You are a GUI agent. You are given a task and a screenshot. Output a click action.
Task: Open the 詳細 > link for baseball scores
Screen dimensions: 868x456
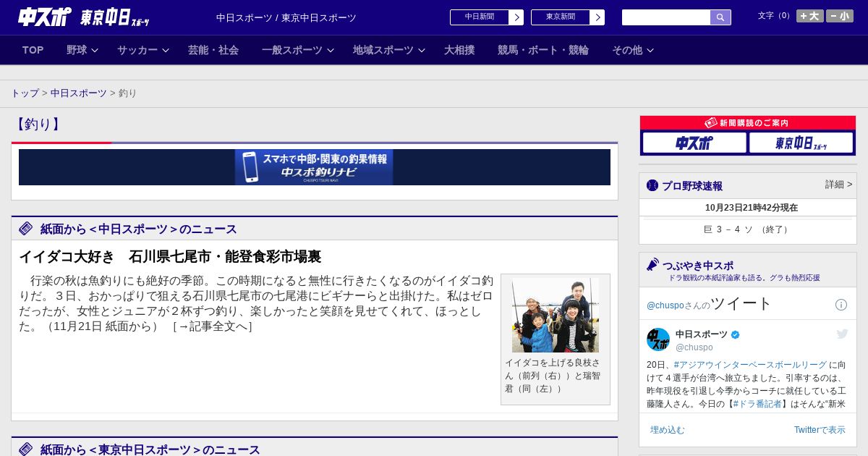839,185
